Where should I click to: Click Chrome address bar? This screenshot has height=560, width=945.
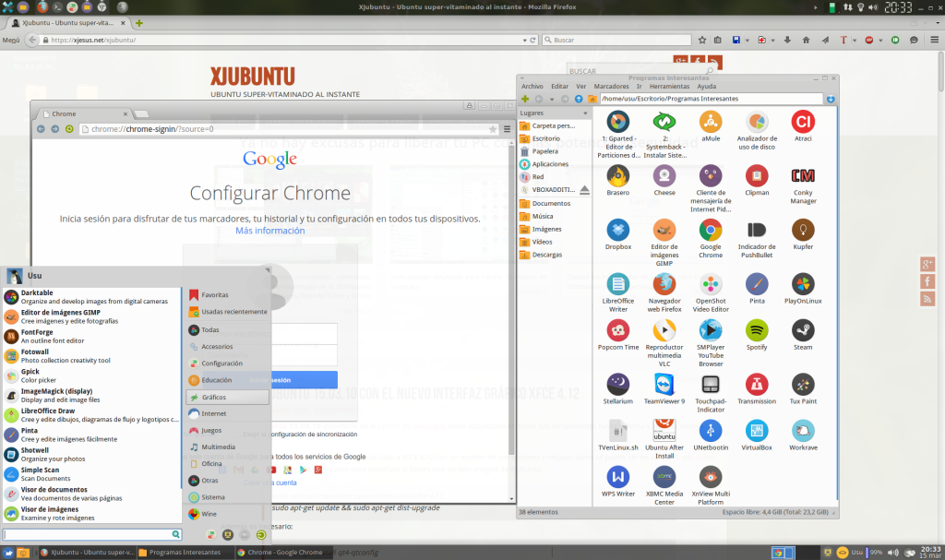[x=289, y=129]
